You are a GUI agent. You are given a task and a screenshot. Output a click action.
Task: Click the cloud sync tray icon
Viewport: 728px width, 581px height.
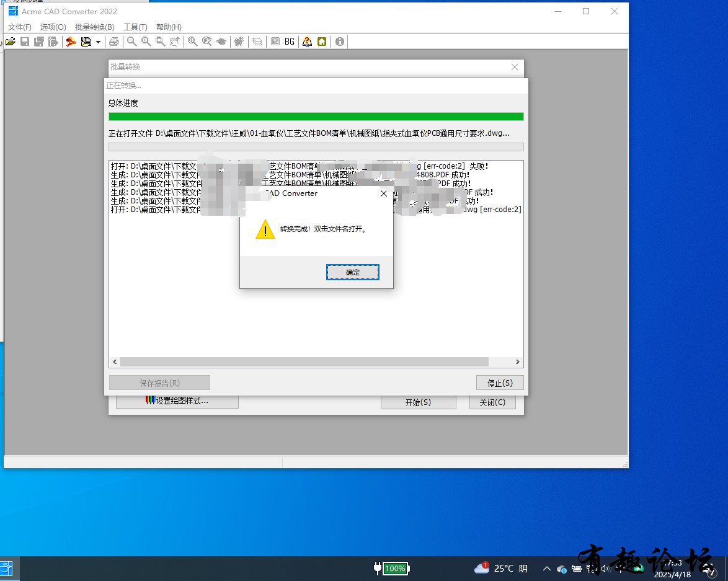(x=562, y=569)
